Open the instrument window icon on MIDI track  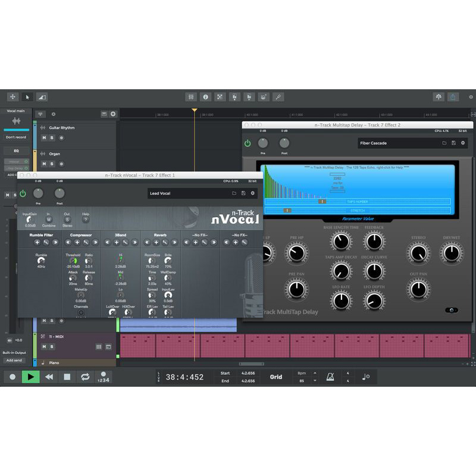click(x=108, y=347)
